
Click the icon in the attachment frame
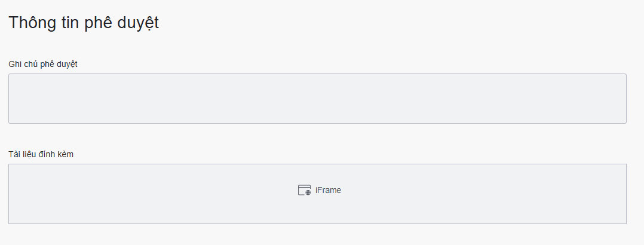point(304,191)
